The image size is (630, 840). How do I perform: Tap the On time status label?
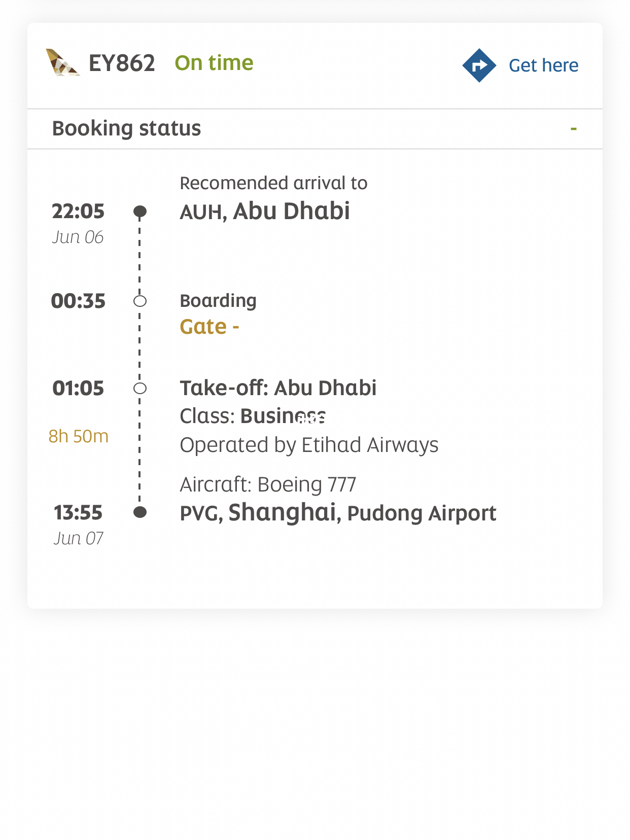tap(214, 63)
